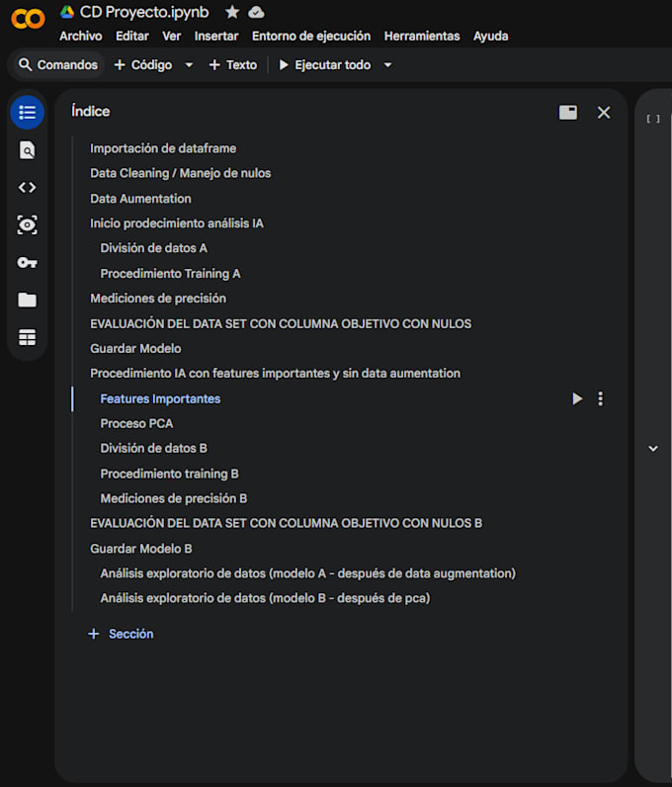
Task: Open the data table sidebar icon
Action: (x=27, y=337)
